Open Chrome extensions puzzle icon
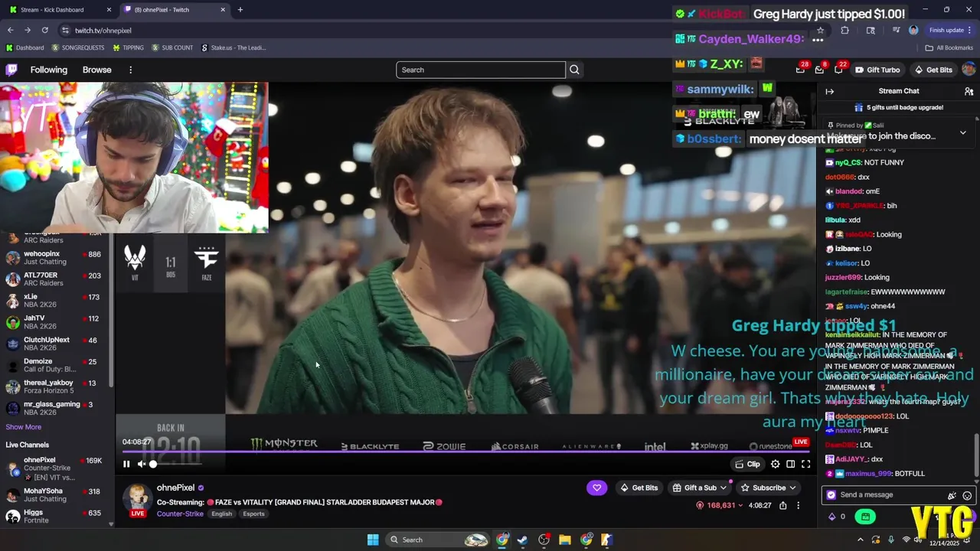The width and height of the screenshot is (980, 551). (844, 31)
